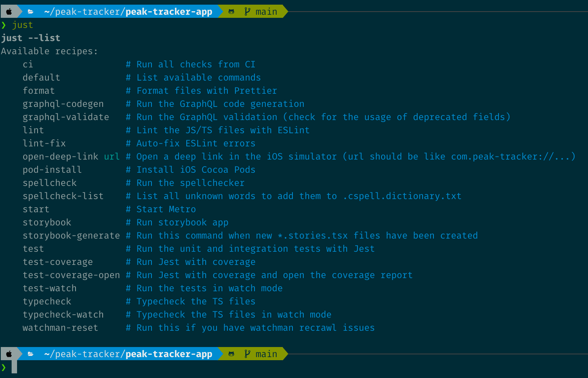Click the test-coverage-open recipe name

pyautogui.click(x=71, y=275)
